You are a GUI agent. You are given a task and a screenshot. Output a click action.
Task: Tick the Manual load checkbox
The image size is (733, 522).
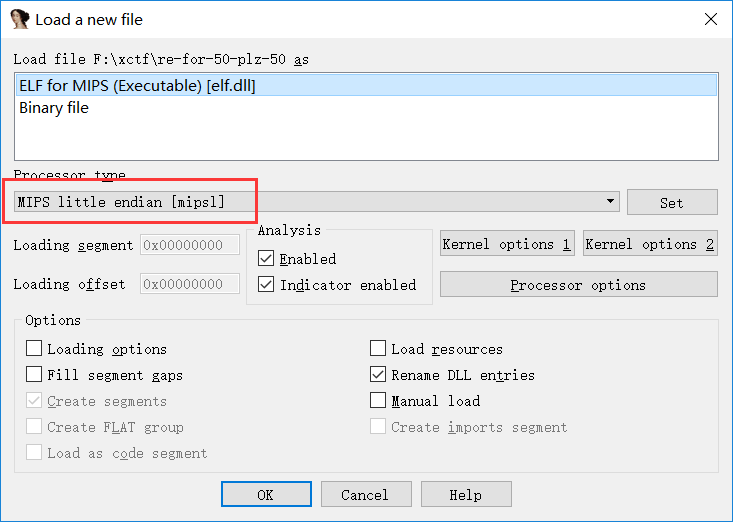(378, 401)
